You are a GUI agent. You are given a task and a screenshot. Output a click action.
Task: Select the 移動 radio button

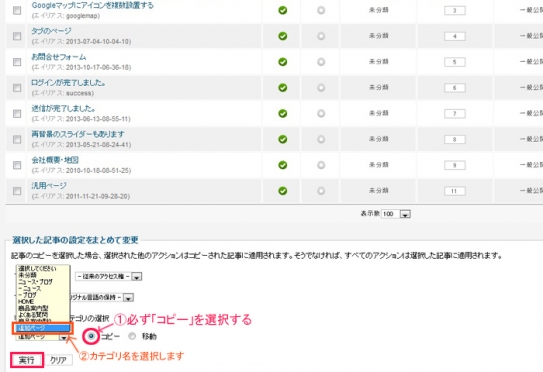click(132, 336)
